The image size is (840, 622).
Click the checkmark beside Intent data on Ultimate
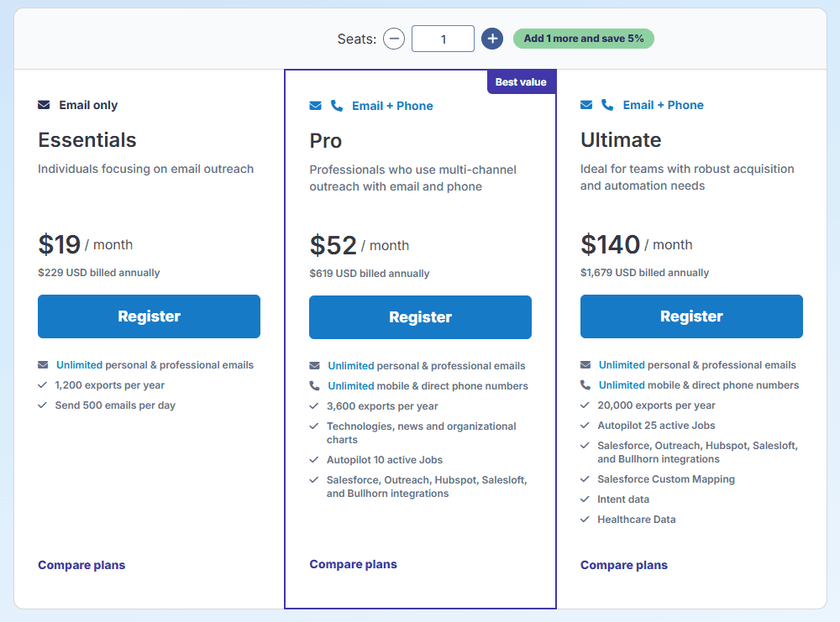(x=585, y=499)
